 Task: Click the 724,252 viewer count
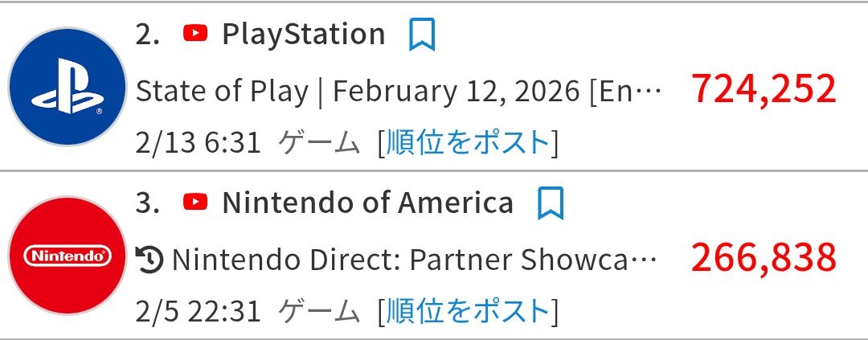point(764,88)
